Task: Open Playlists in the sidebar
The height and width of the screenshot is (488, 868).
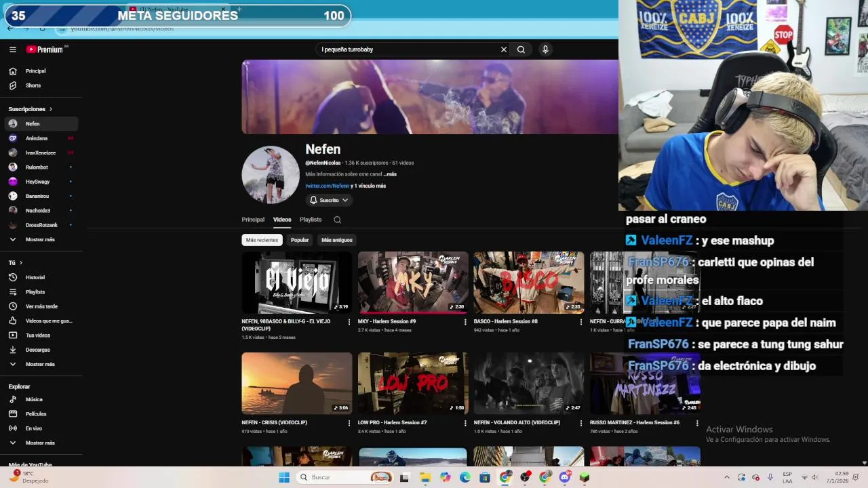Action: click(x=41, y=292)
